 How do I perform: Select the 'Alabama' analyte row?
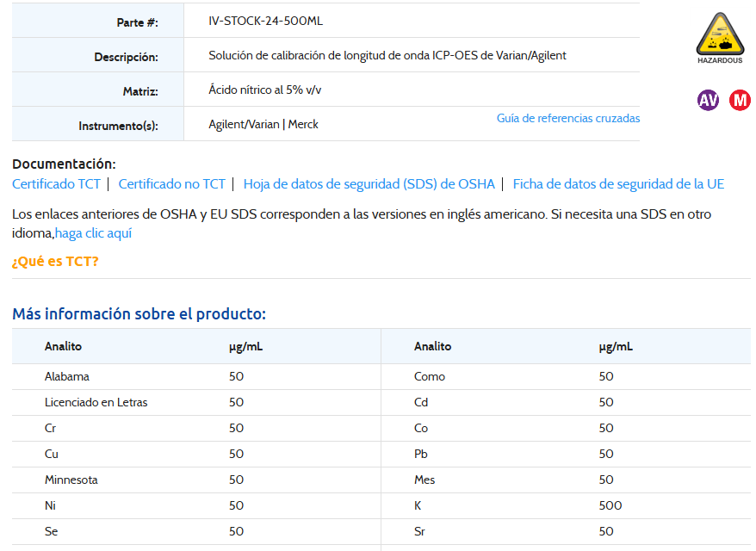tap(66, 376)
